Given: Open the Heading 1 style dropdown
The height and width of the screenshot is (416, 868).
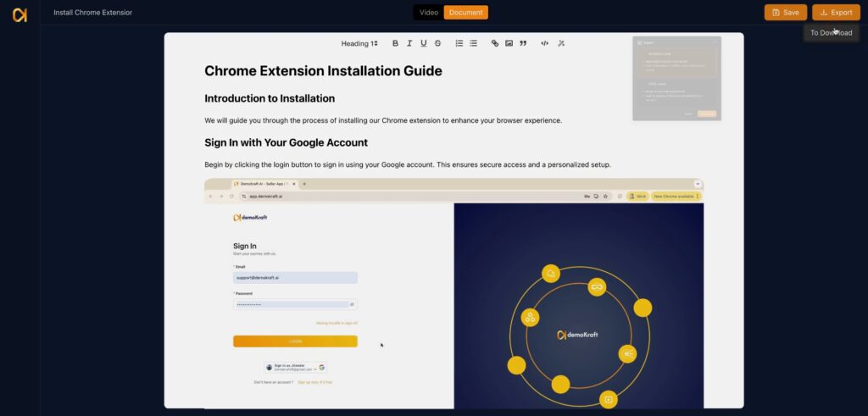Looking at the screenshot, I should point(359,43).
